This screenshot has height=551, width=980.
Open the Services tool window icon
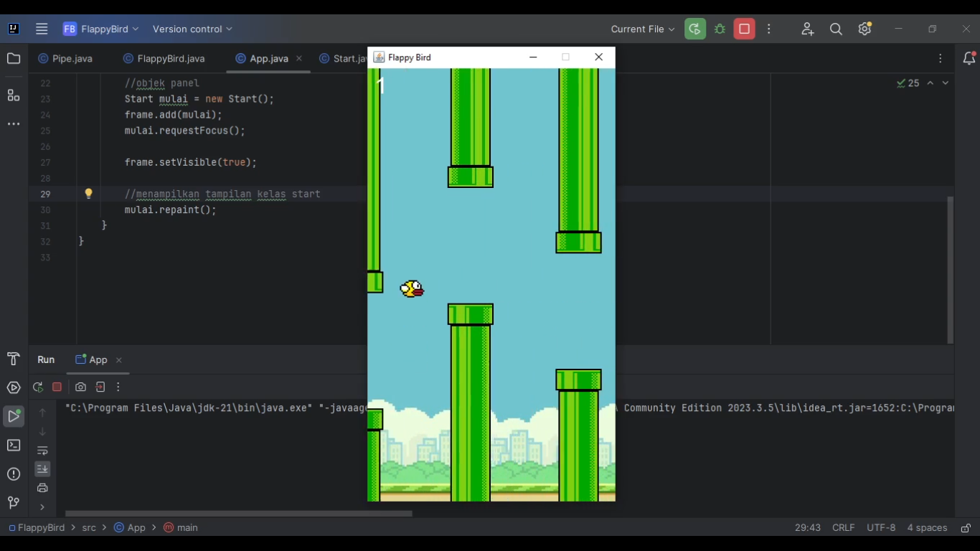click(14, 388)
